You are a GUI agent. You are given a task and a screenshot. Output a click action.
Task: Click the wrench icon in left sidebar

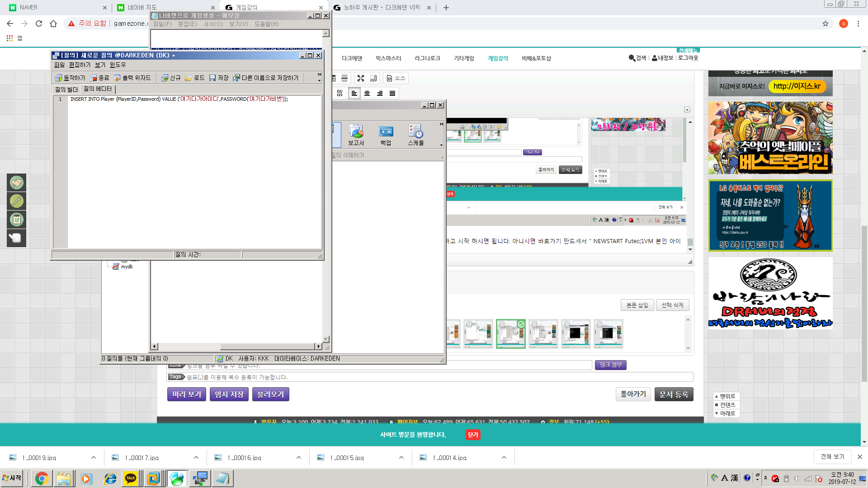(17, 201)
